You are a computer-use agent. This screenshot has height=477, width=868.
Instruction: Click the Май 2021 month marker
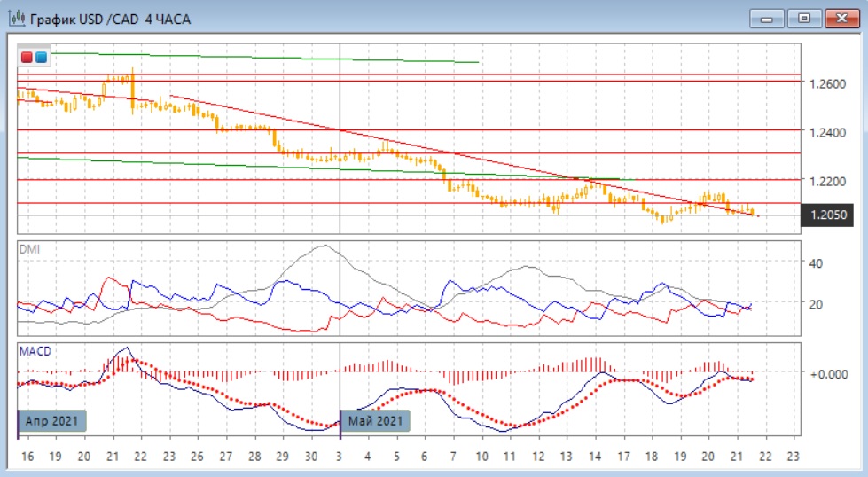pyautogui.click(x=376, y=420)
